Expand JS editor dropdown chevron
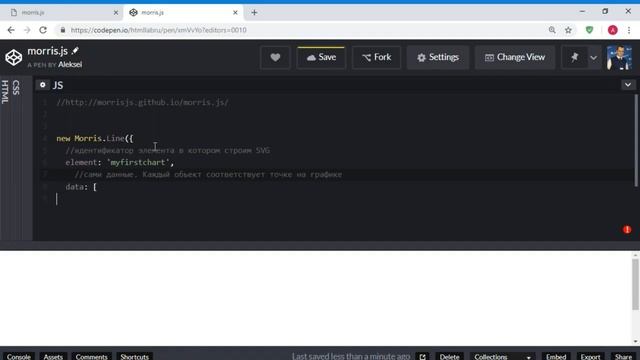The image size is (640, 360). coord(628,85)
